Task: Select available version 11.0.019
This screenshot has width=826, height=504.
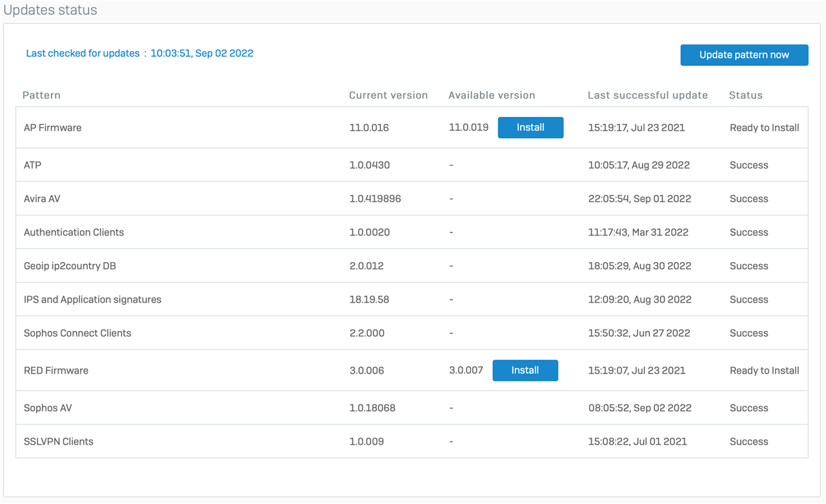Action: 468,128
